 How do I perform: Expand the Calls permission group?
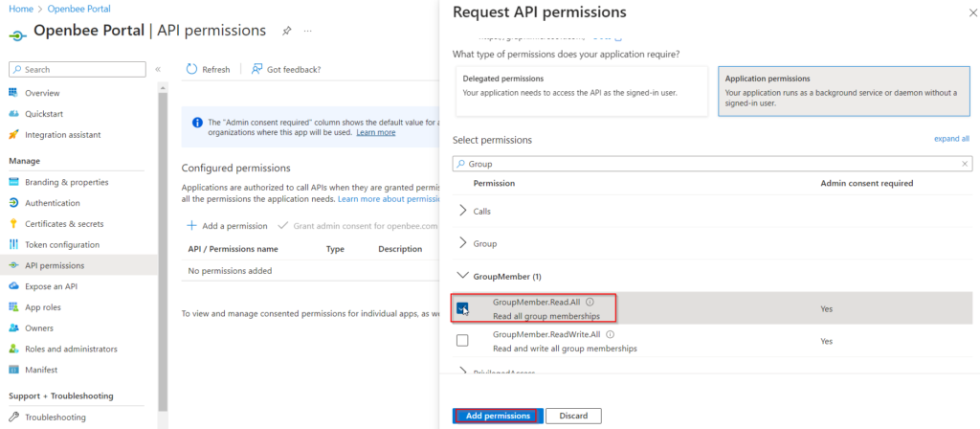pos(463,211)
